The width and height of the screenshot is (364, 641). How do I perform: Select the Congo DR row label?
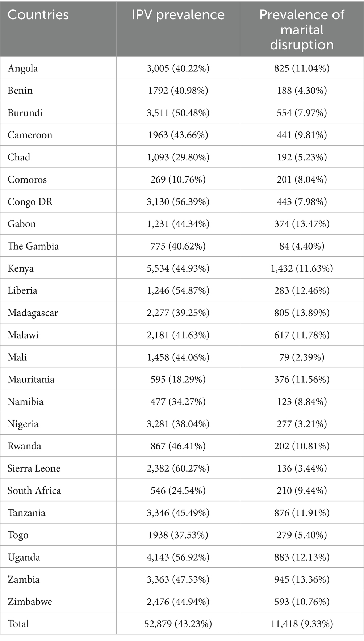(30, 202)
